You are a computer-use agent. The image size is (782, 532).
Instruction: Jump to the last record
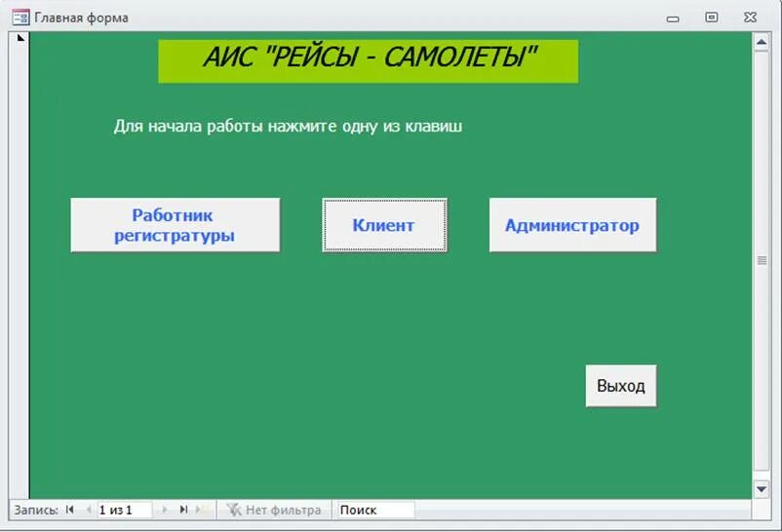click(183, 510)
